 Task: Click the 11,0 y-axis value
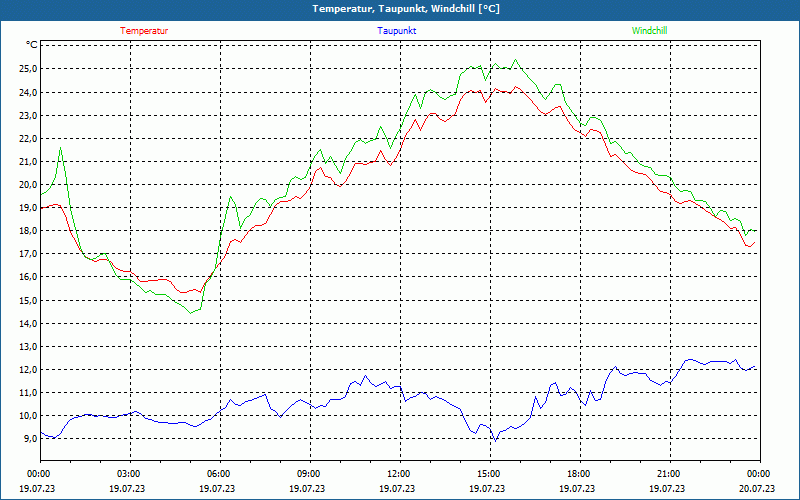[29, 392]
